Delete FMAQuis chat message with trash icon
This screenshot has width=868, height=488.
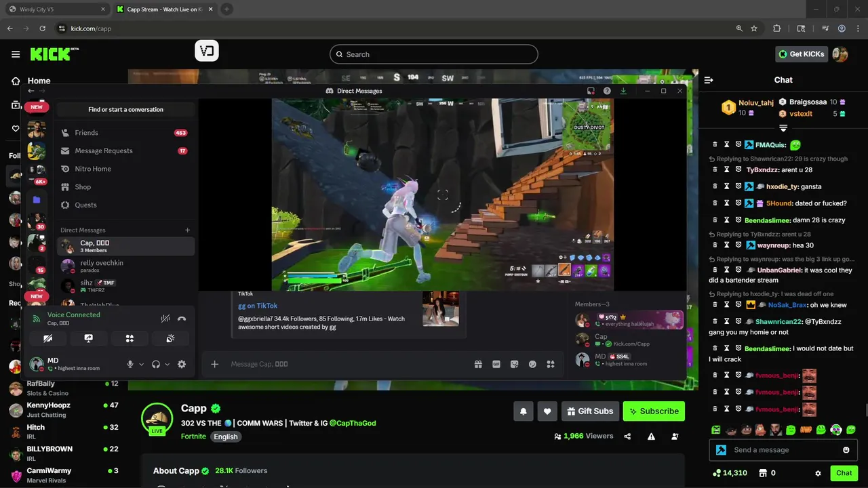pyautogui.click(x=715, y=144)
